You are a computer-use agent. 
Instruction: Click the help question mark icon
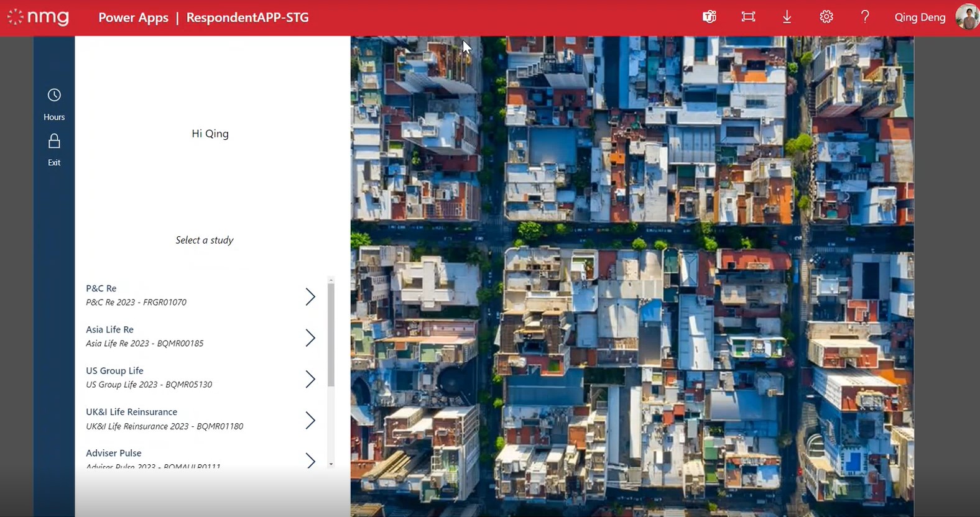[864, 17]
